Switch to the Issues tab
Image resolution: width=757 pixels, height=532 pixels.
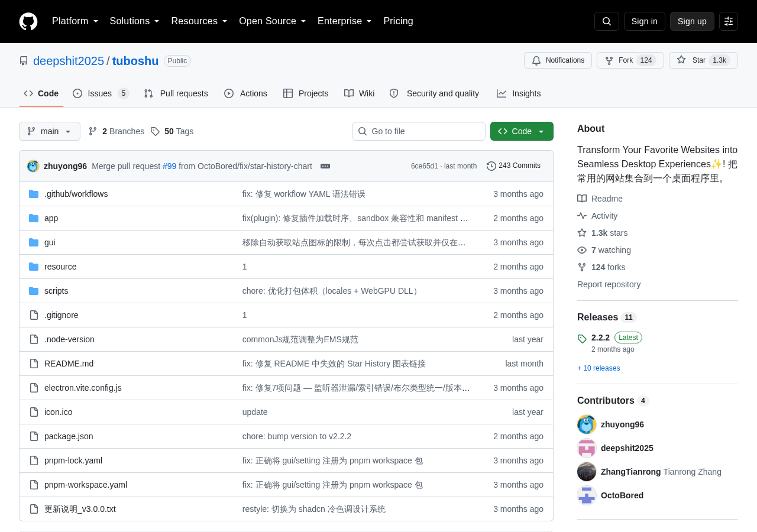tap(101, 93)
